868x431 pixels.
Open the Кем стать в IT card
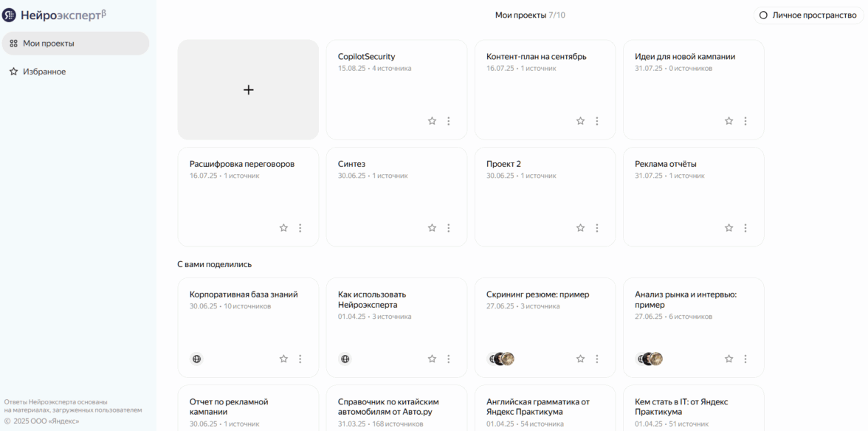[x=693, y=408]
